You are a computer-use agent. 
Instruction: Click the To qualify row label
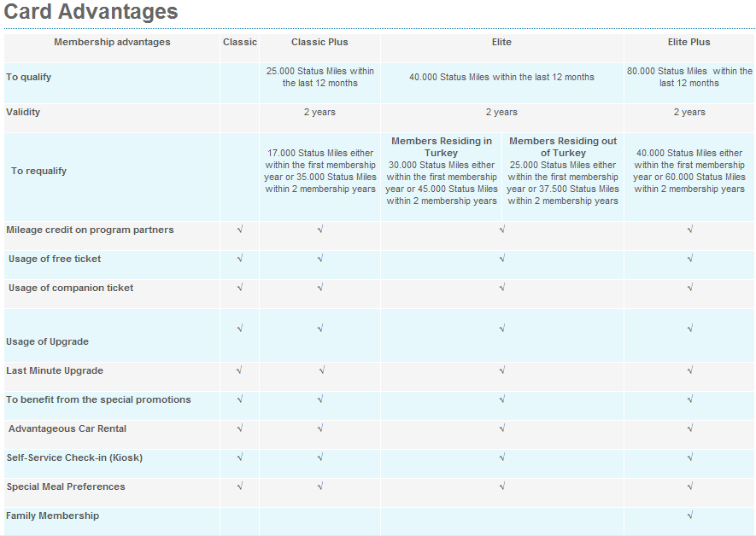[x=28, y=77]
